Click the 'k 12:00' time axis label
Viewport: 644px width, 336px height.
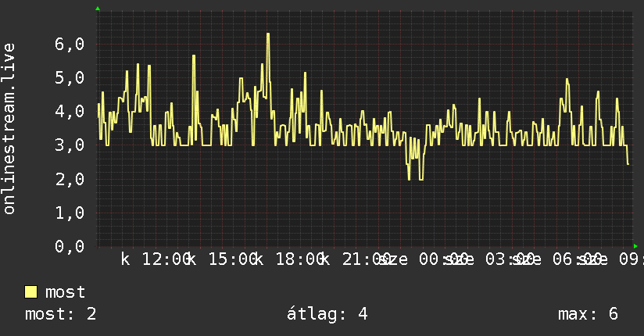[x=156, y=259]
